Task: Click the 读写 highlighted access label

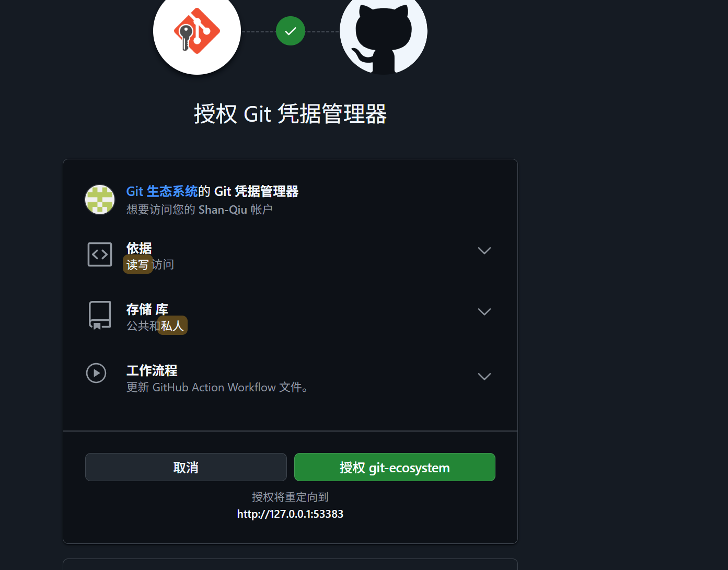Action: (x=138, y=265)
